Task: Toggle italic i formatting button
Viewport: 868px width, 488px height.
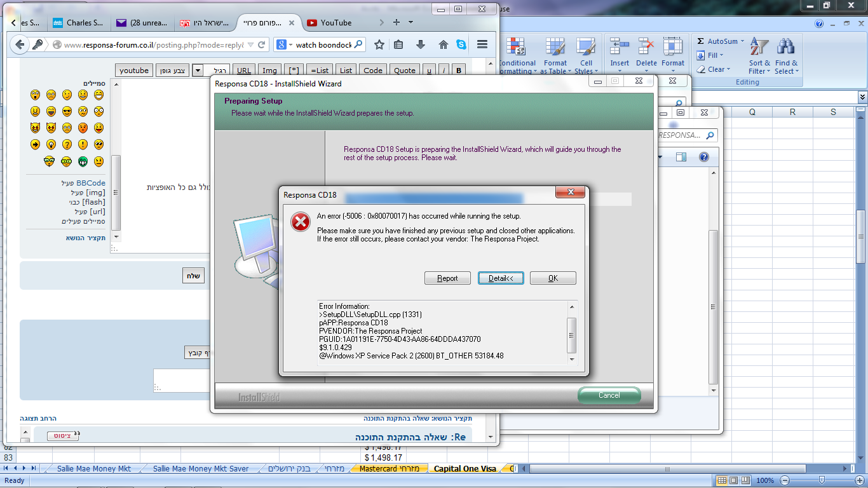Action: click(444, 71)
